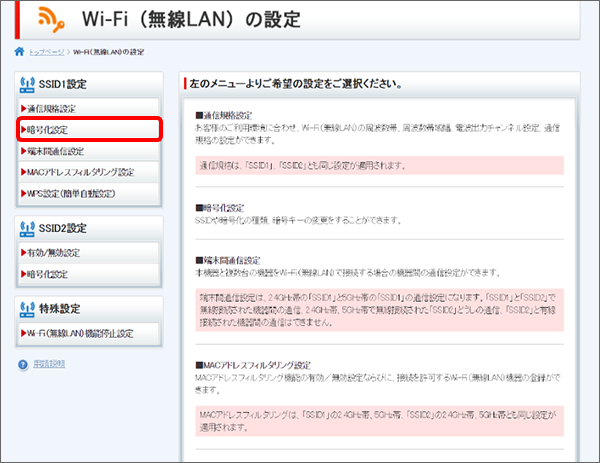
Task: Open the 用語説明 help link
Action: [49, 364]
